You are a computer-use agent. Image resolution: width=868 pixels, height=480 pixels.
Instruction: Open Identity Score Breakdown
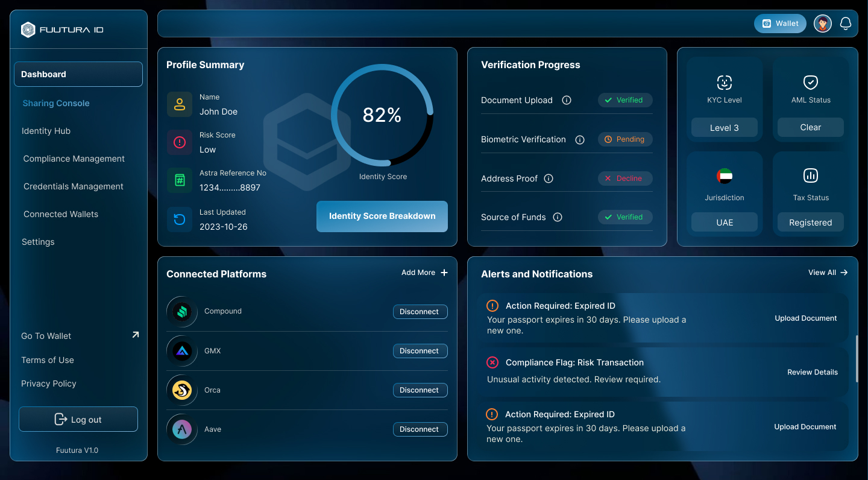click(x=382, y=216)
